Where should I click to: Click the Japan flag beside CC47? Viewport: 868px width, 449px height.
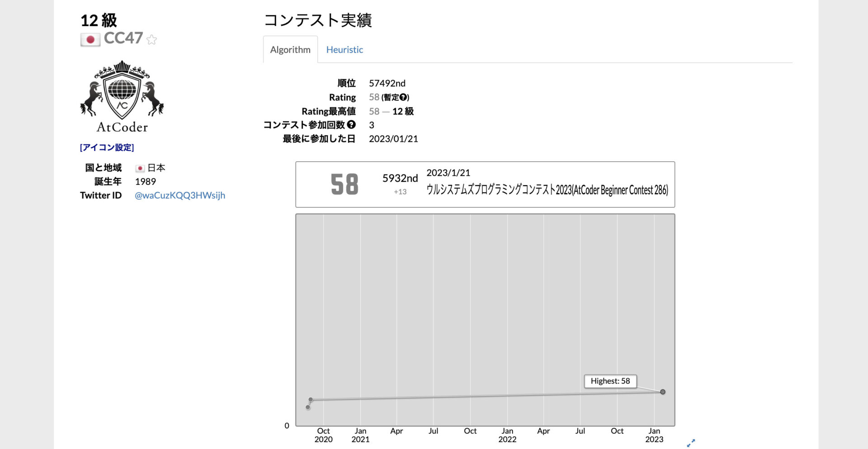(x=90, y=40)
